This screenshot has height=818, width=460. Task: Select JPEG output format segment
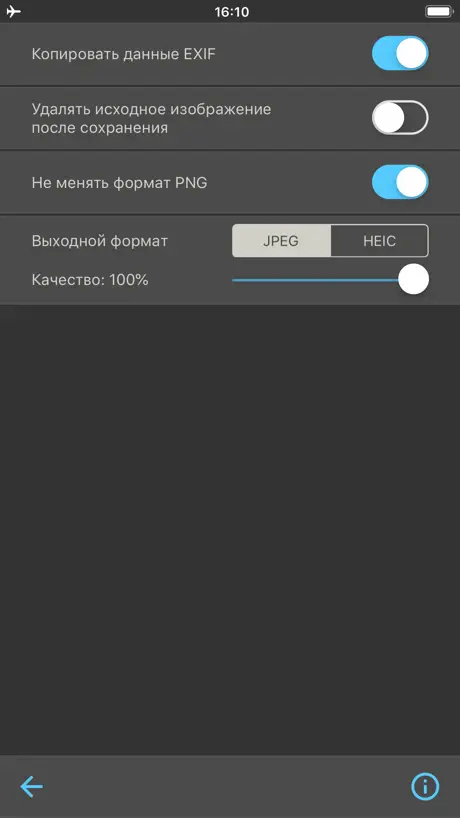point(281,240)
